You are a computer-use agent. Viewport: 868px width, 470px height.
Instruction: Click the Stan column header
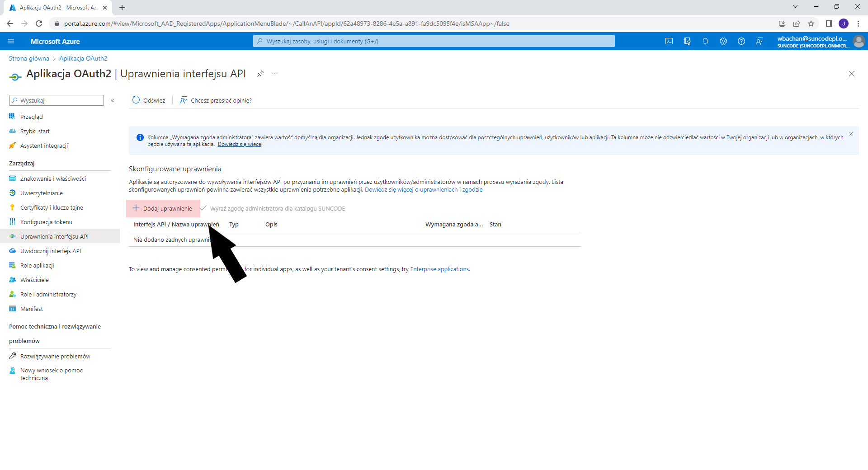[x=495, y=224]
